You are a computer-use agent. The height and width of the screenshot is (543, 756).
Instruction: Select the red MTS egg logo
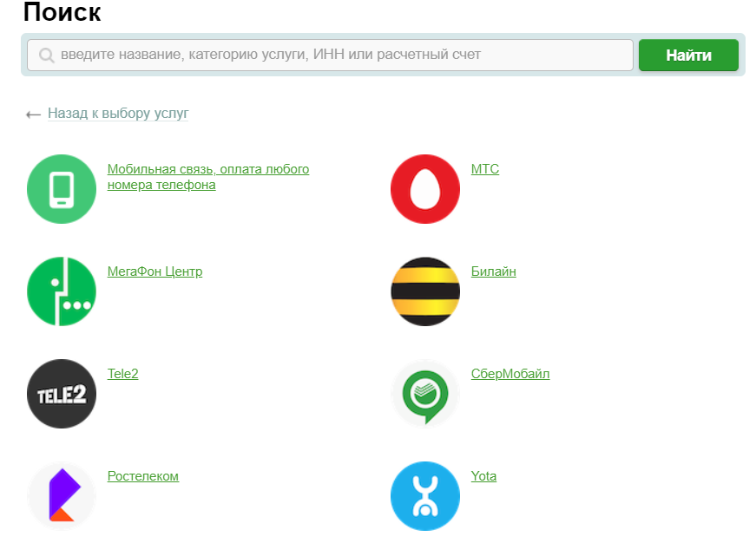(425, 189)
